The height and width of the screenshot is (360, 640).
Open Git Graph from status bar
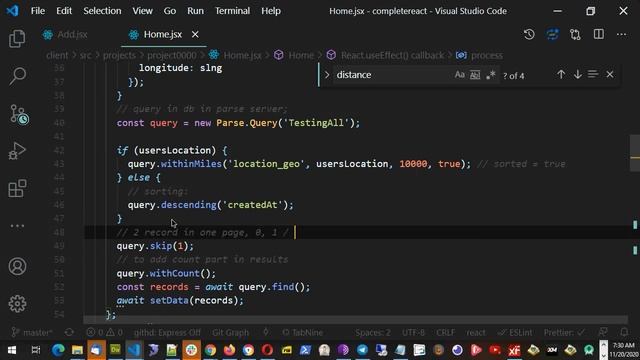[230, 333]
